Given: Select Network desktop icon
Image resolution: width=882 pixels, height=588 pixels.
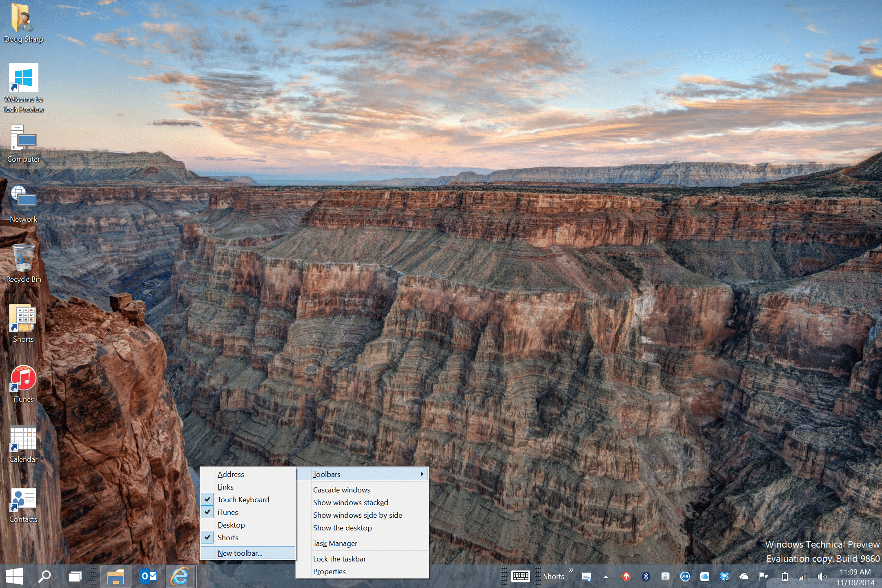Looking at the screenshot, I should (x=24, y=204).
